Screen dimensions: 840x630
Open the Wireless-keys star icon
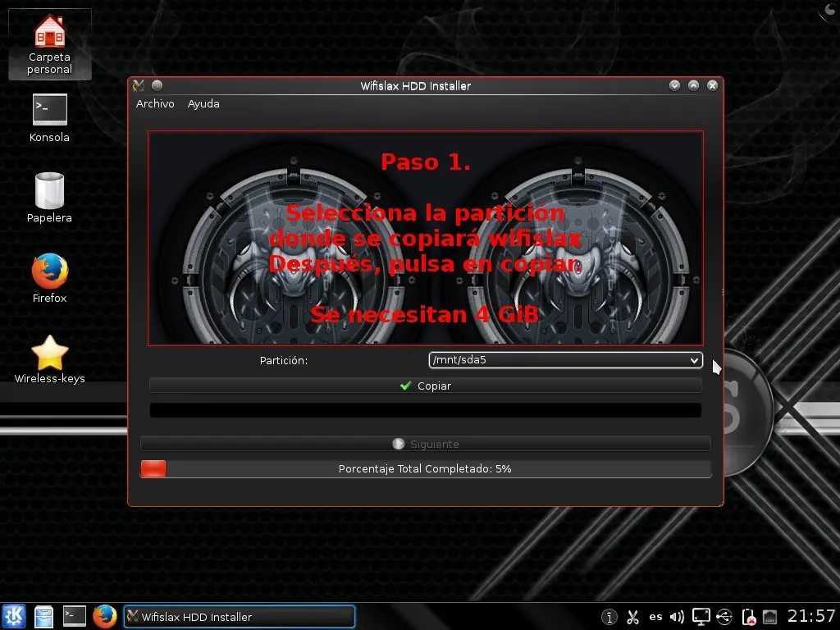click(49, 359)
